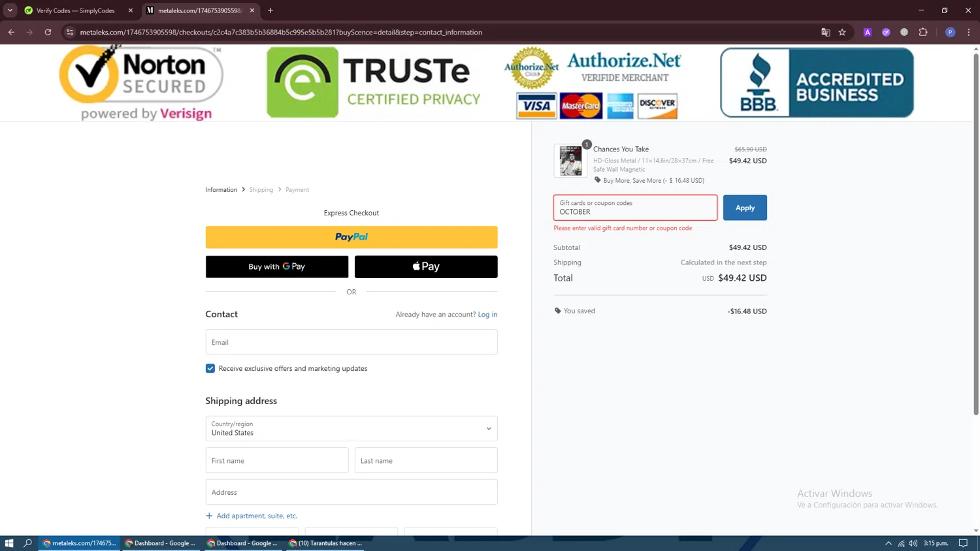The image size is (980, 551).
Task: Reload the checkout page
Action: [48, 32]
